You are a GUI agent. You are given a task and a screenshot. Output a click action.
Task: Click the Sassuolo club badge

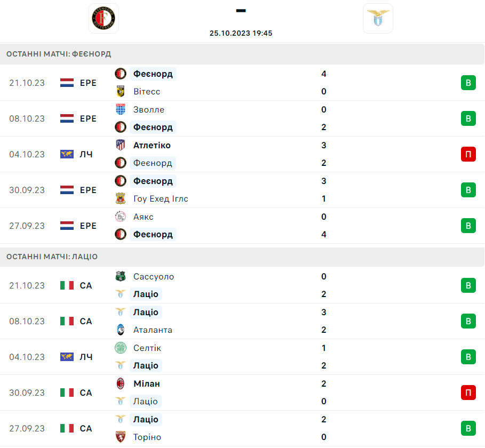click(121, 276)
